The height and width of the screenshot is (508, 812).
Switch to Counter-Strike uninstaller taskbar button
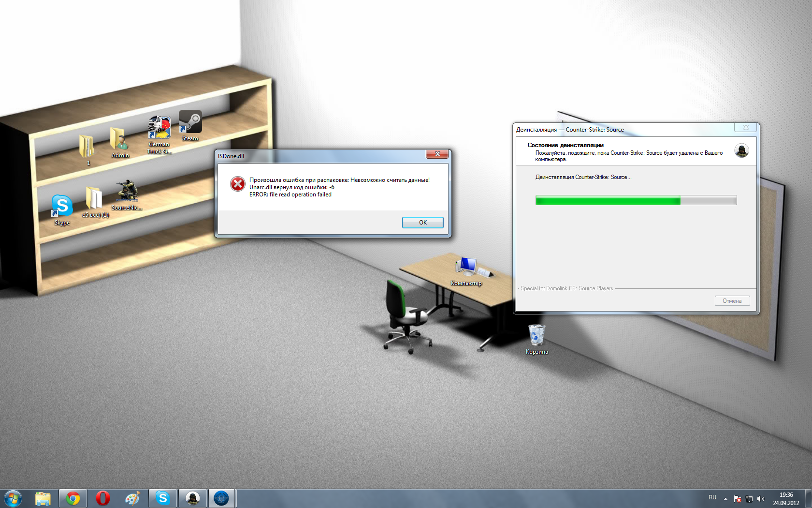coord(192,498)
